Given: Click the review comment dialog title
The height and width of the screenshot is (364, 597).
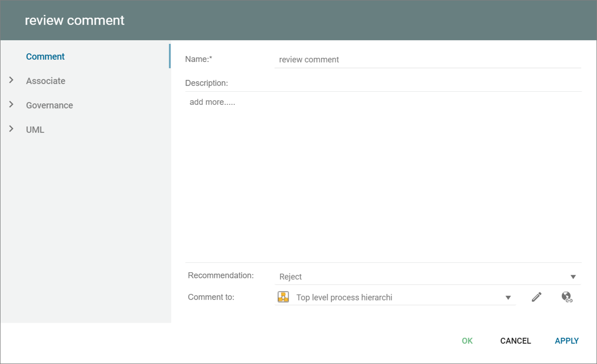Looking at the screenshot, I should pyautogui.click(x=75, y=20).
